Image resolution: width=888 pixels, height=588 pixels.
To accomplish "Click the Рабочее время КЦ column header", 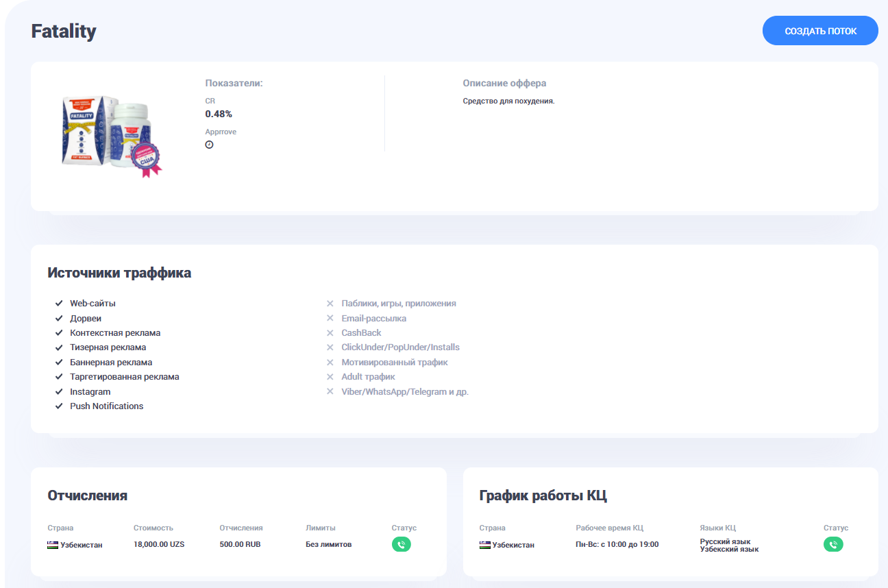I will point(610,528).
